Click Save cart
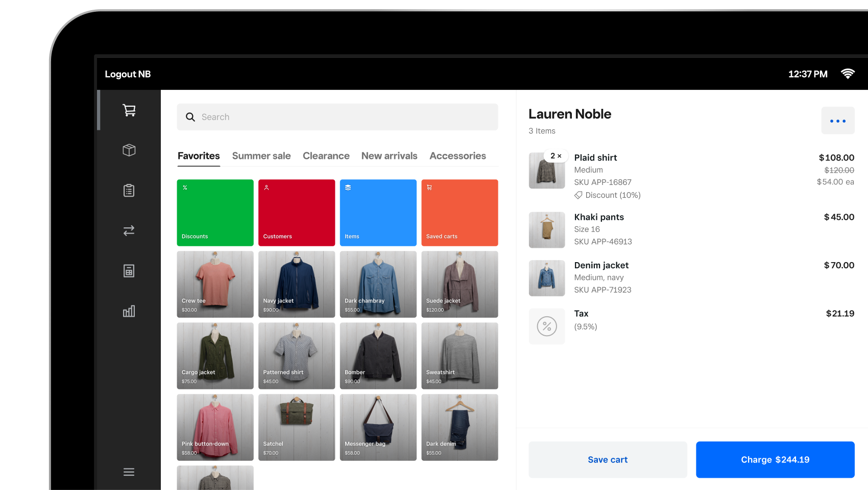 607,459
